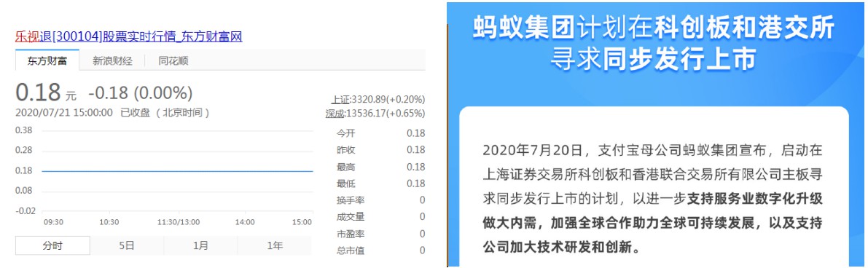Open the 乐视退[300104]股票实时行情 link

[x=129, y=37]
